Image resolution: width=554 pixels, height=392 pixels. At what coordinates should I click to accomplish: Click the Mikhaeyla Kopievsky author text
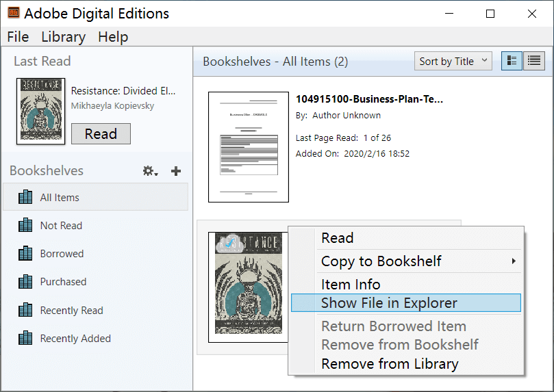(112, 106)
